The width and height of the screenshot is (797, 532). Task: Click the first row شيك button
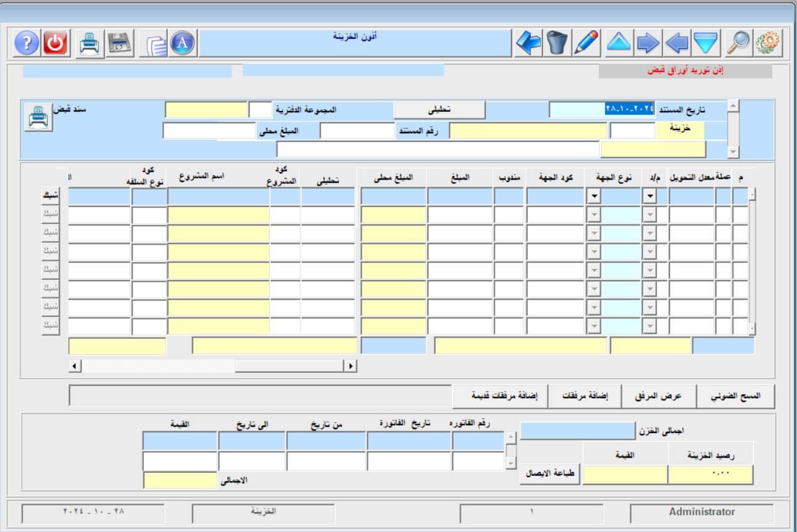(x=50, y=196)
